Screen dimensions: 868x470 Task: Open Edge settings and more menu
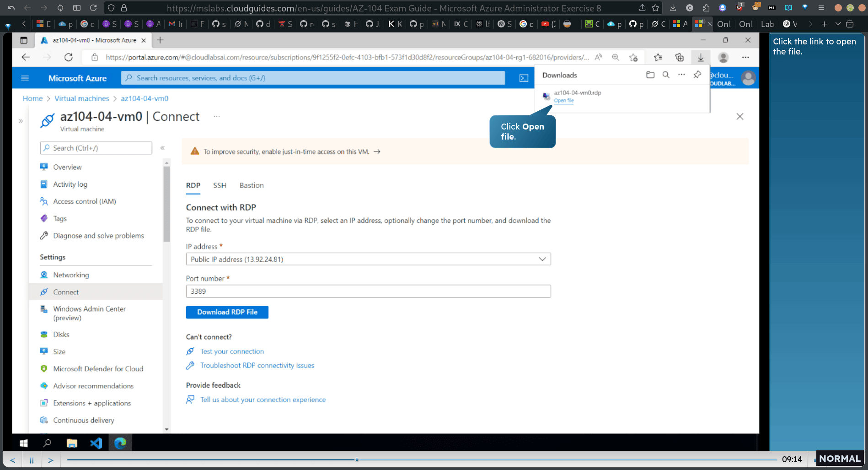point(745,57)
